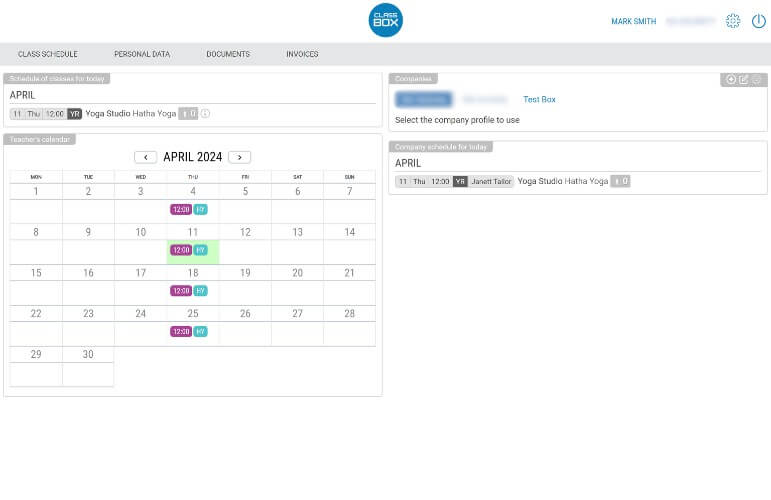Go to next month in the calendar
This screenshot has height=500, width=771.
pyautogui.click(x=239, y=157)
